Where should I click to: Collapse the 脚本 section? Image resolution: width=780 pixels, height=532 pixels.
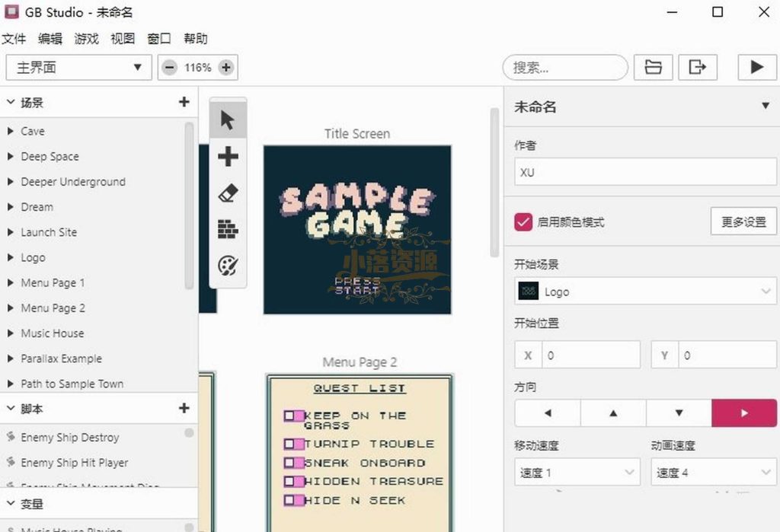[x=11, y=408]
